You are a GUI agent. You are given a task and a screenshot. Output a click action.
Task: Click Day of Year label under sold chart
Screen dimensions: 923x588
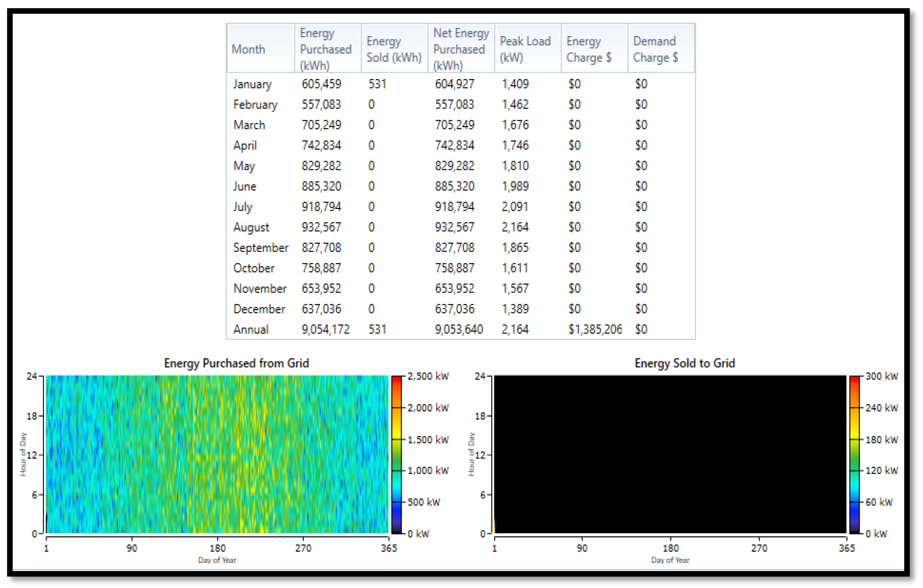tap(670, 560)
